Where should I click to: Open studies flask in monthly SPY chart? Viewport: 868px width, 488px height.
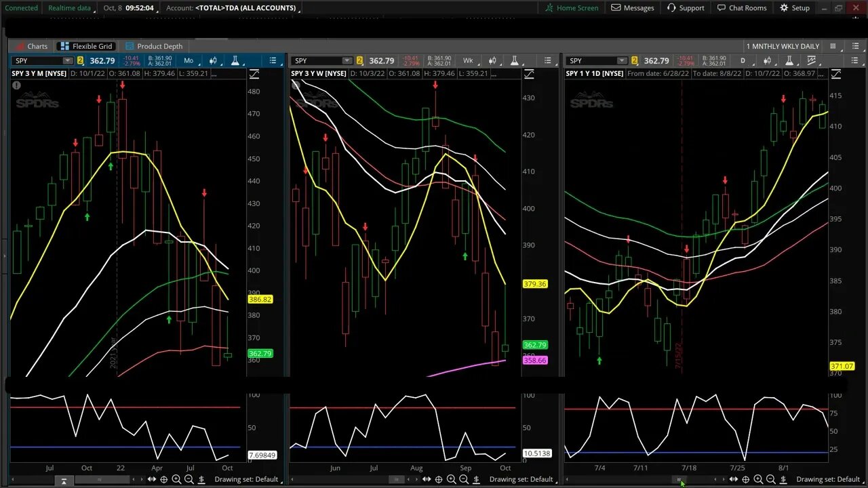(235, 61)
